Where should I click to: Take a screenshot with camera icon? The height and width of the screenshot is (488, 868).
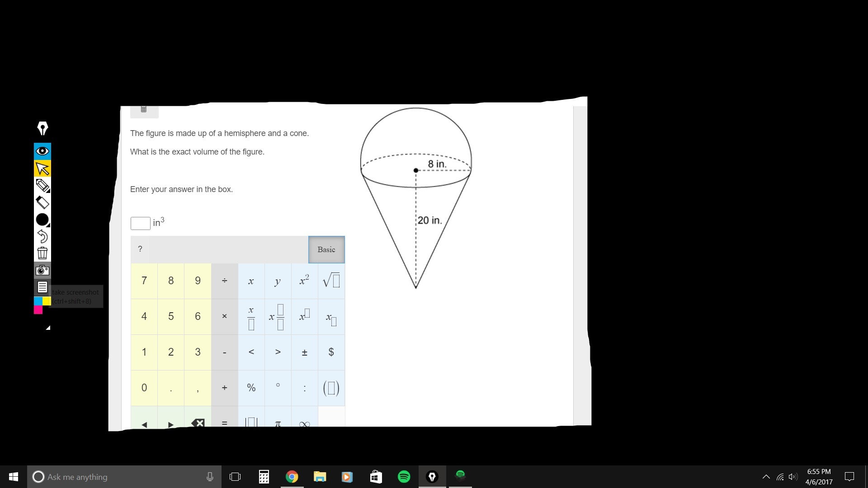coord(42,270)
